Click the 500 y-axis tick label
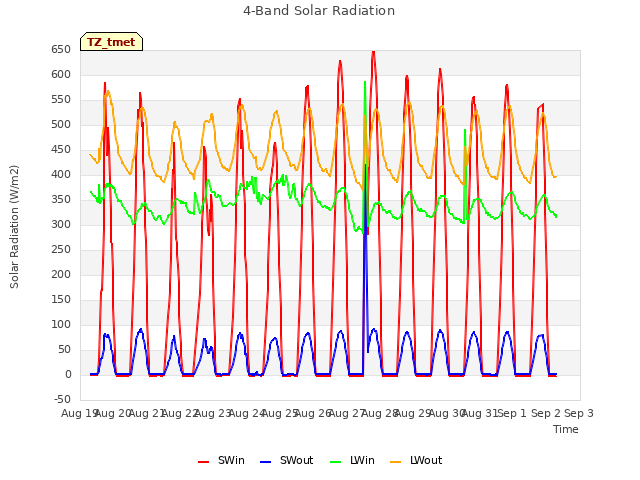 click(x=61, y=124)
